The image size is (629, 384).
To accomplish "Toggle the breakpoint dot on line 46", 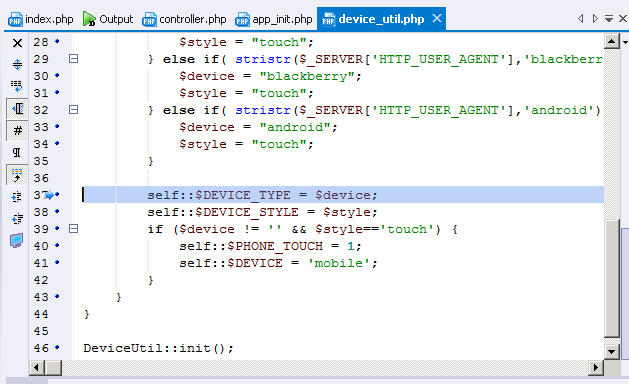I will click(x=57, y=347).
